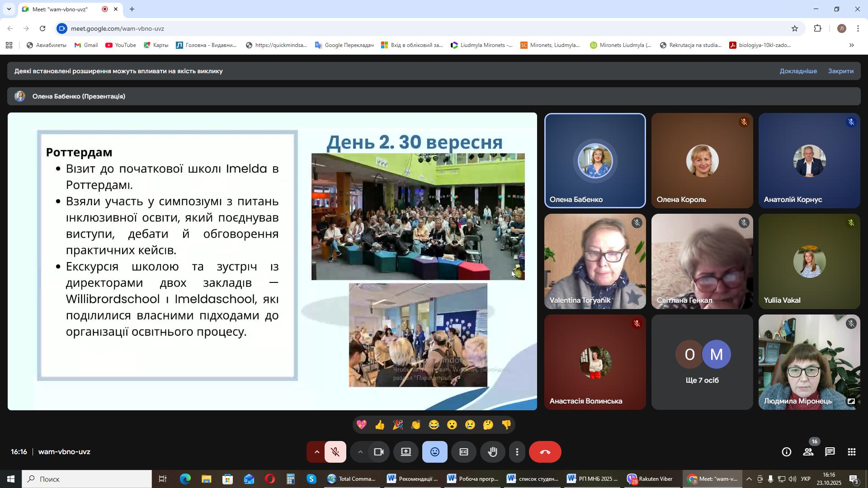Unmute the microphone

(335, 452)
